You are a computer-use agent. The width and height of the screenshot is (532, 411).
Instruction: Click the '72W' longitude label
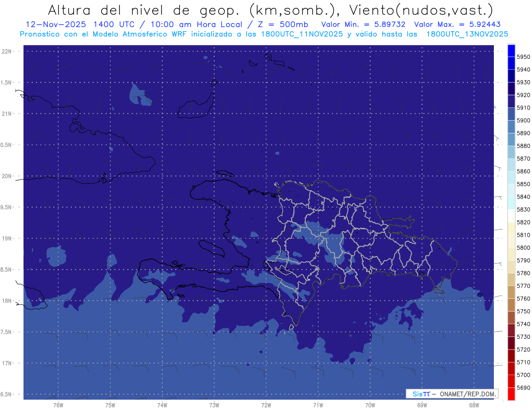pos(266,405)
